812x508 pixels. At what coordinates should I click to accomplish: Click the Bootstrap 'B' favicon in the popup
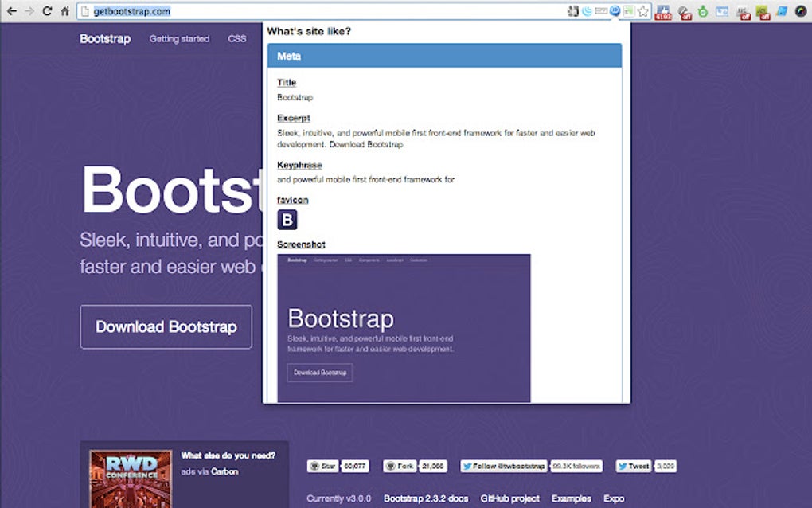[287, 220]
